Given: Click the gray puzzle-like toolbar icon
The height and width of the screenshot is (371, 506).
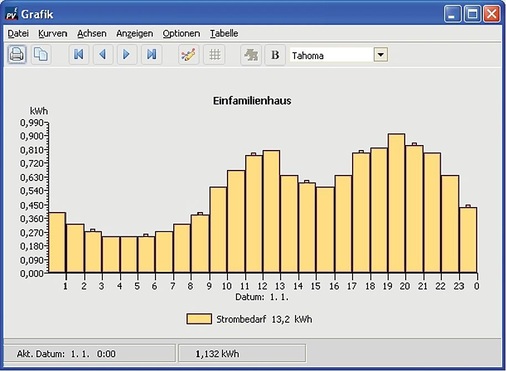Looking at the screenshot, I should click(x=251, y=54).
